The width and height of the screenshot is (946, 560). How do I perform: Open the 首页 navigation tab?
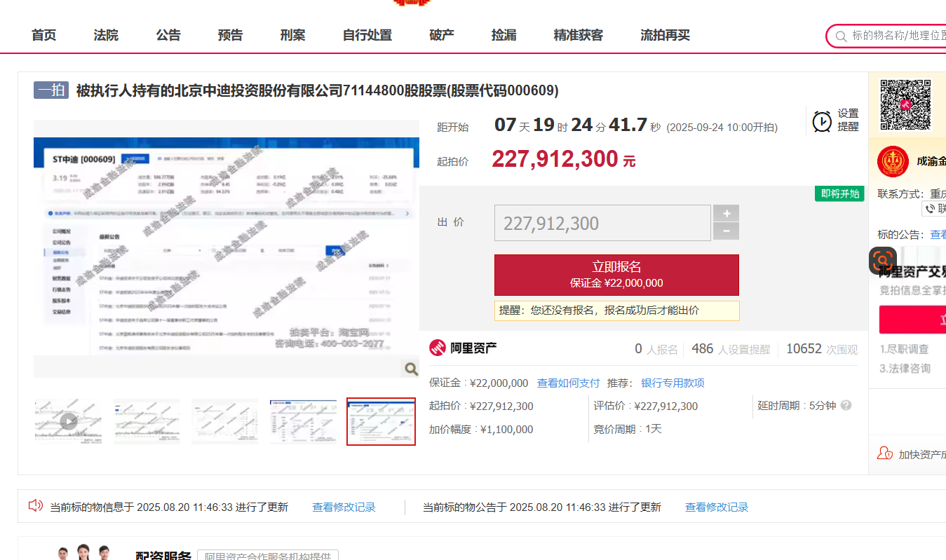[43, 35]
